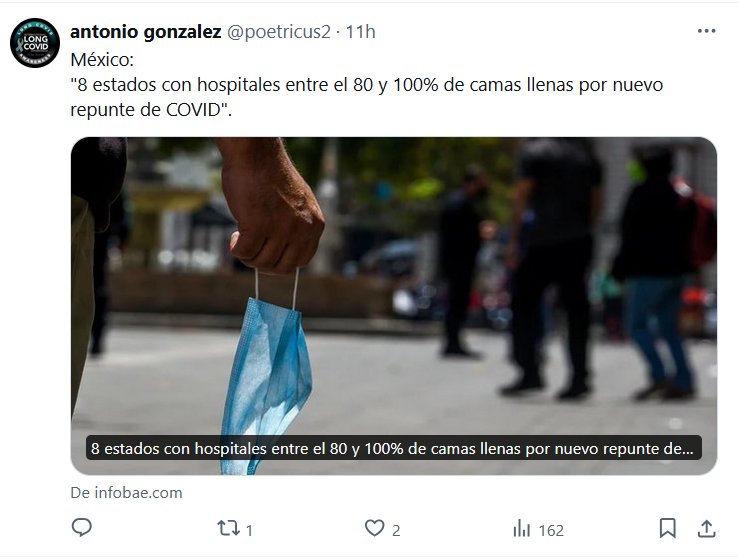The width and height of the screenshot is (738, 560).
Task: Click the reply speech bubble icon
Action: [81, 528]
